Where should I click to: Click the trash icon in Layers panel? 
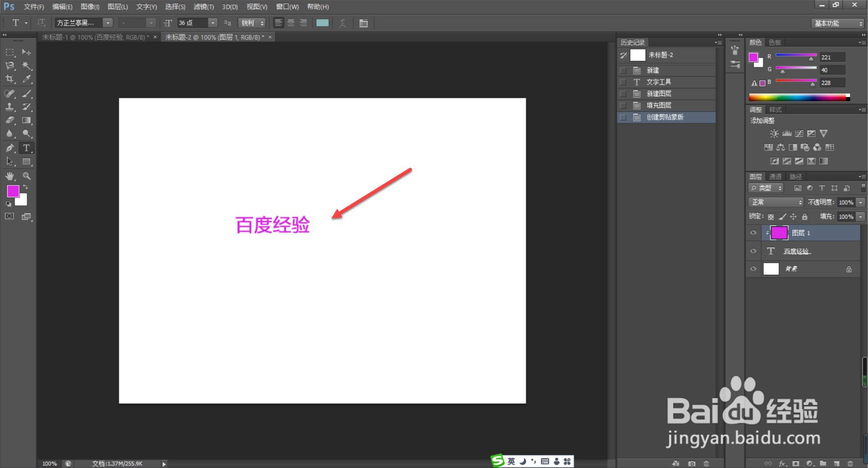pos(850,464)
